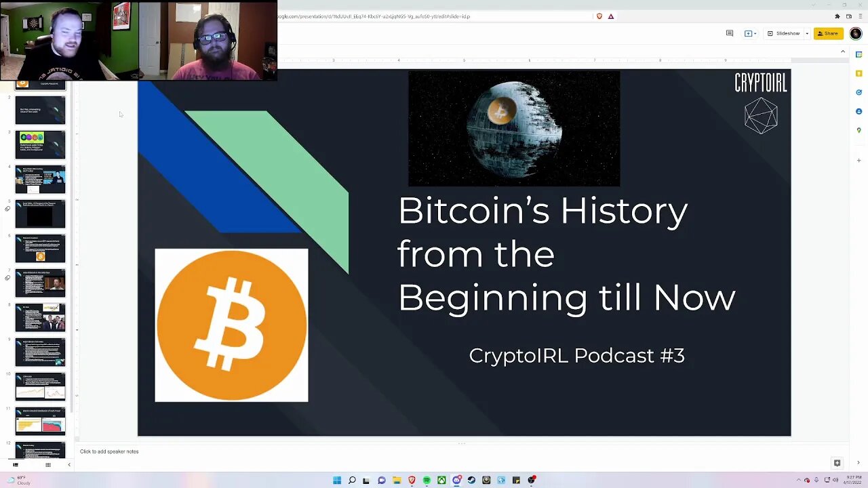Screen dimensions: 868x488
Task: Open Task View on taskbar
Action: tap(366, 480)
